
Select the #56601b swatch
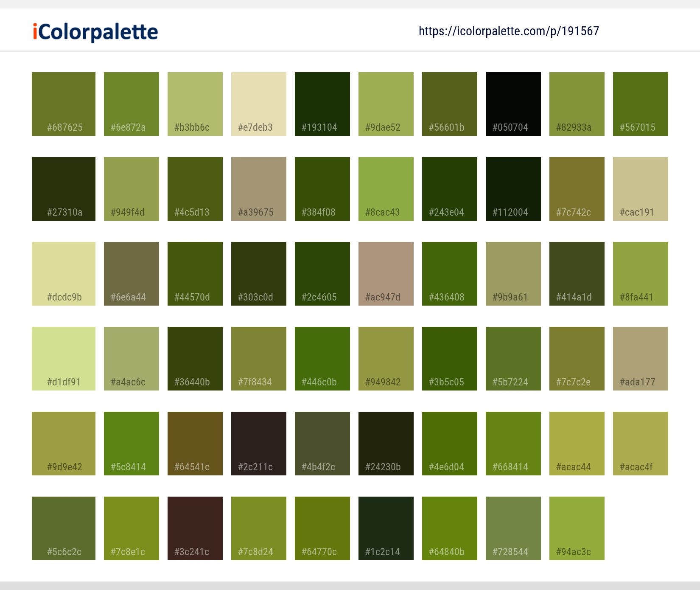tap(450, 104)
